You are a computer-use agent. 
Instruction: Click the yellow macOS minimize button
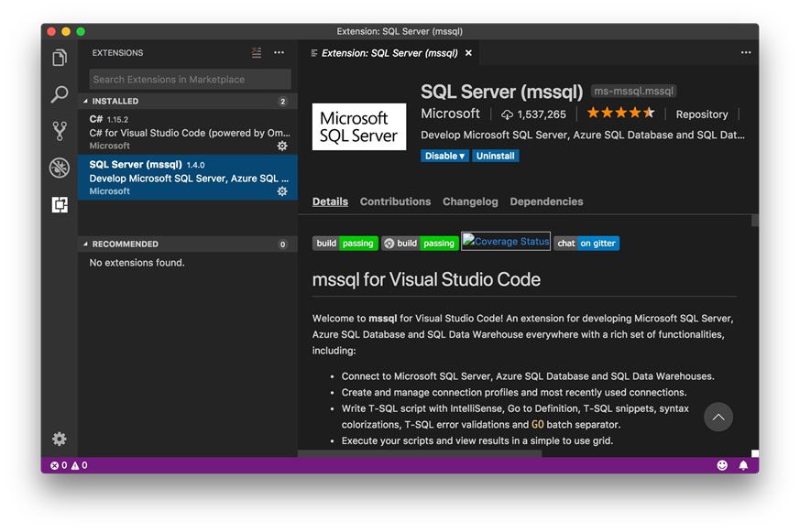[66, 32]
